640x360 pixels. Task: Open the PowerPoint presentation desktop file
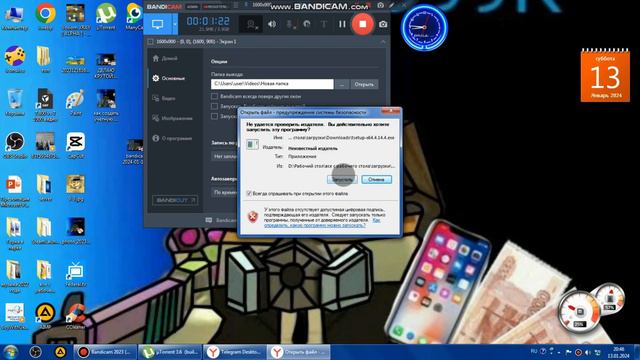[x=15, y=191]
